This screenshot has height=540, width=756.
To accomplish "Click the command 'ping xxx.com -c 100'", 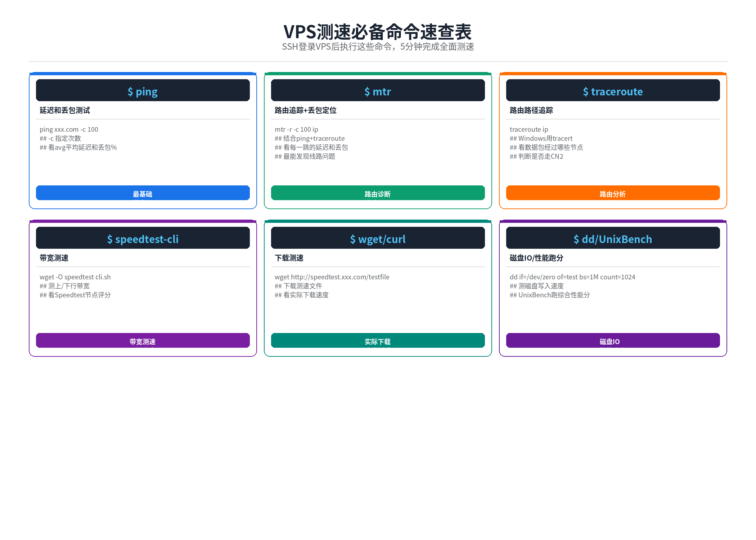I will tap(69, 130).
